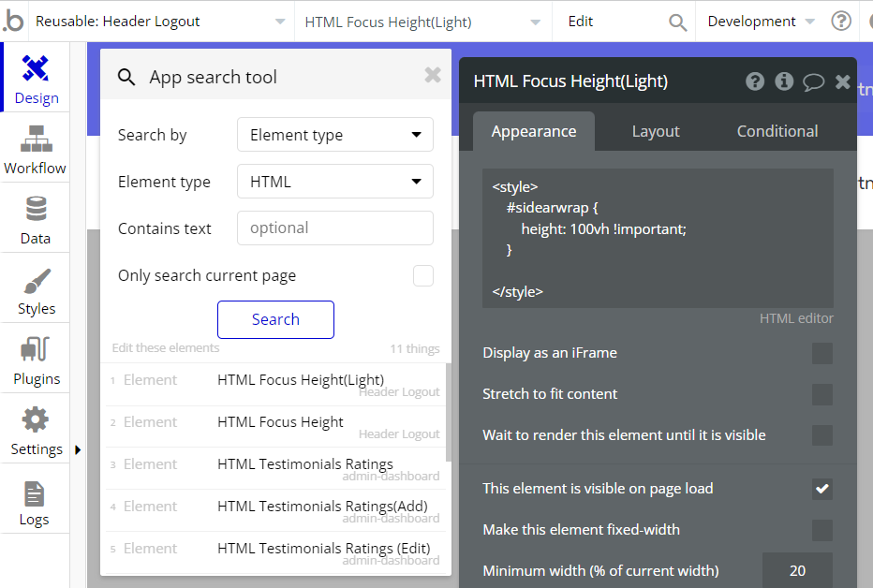The width and height of the screenshot is (873, 588).
Task: Open the Element type HTML dropdown
Action: 335,182
